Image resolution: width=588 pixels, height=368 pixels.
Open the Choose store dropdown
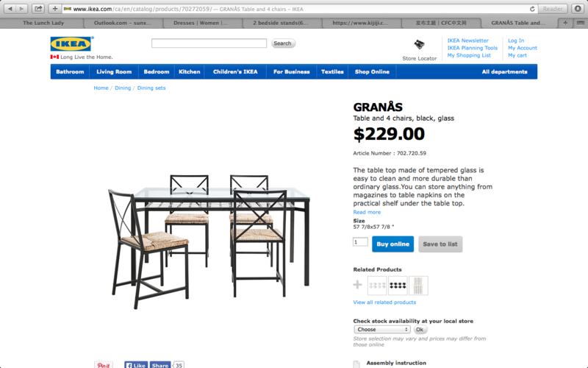tap(381, 329)
